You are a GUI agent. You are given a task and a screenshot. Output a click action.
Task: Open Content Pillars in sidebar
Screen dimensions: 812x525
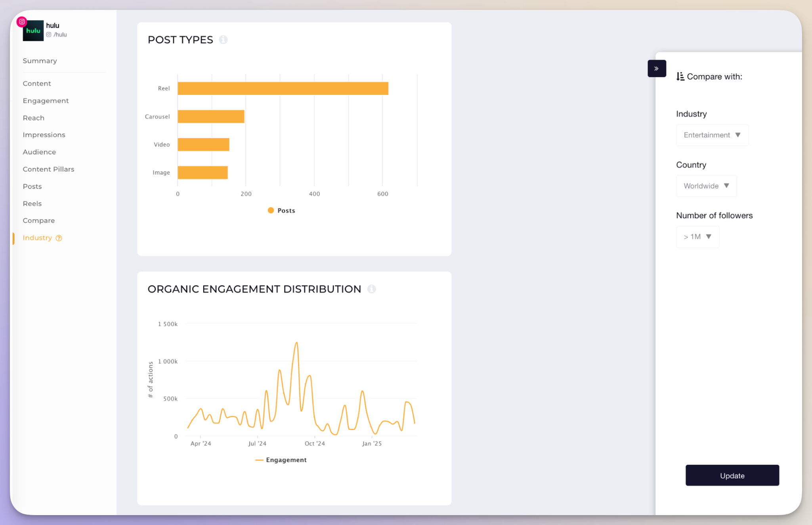[48, 169]
